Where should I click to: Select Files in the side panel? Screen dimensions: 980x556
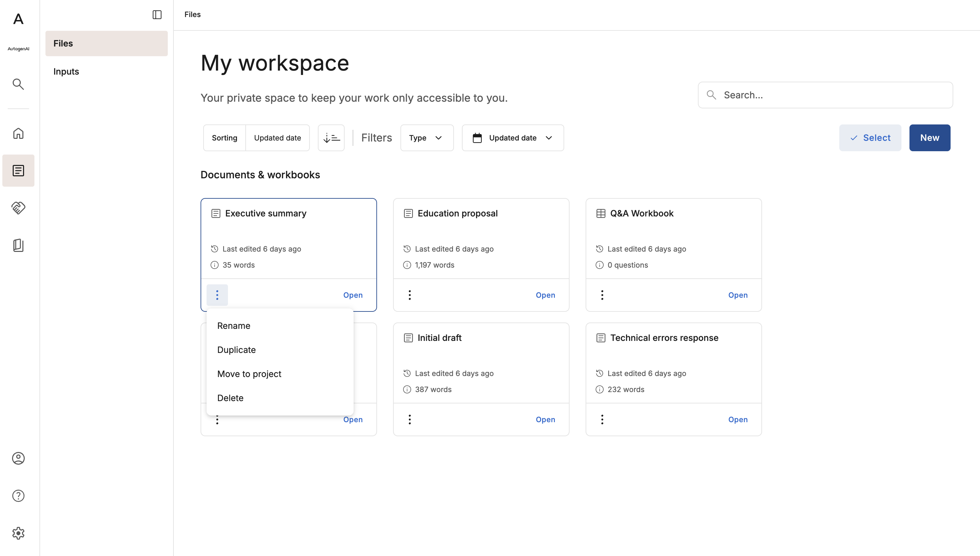pyautogui.click(x=106, y=43)
